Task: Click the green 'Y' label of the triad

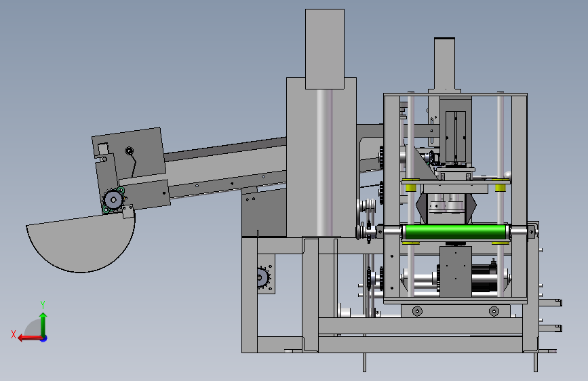Action: coord(43,304)
